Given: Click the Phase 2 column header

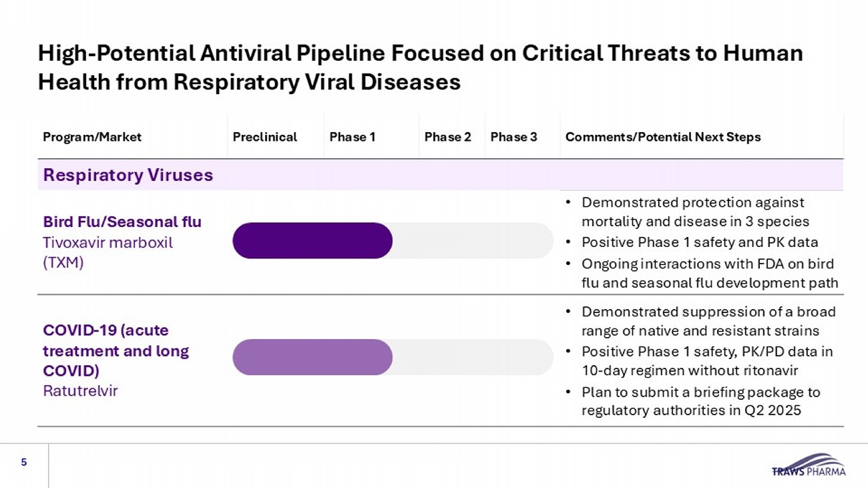Looking at the screenshot, I should pos(447,137).
